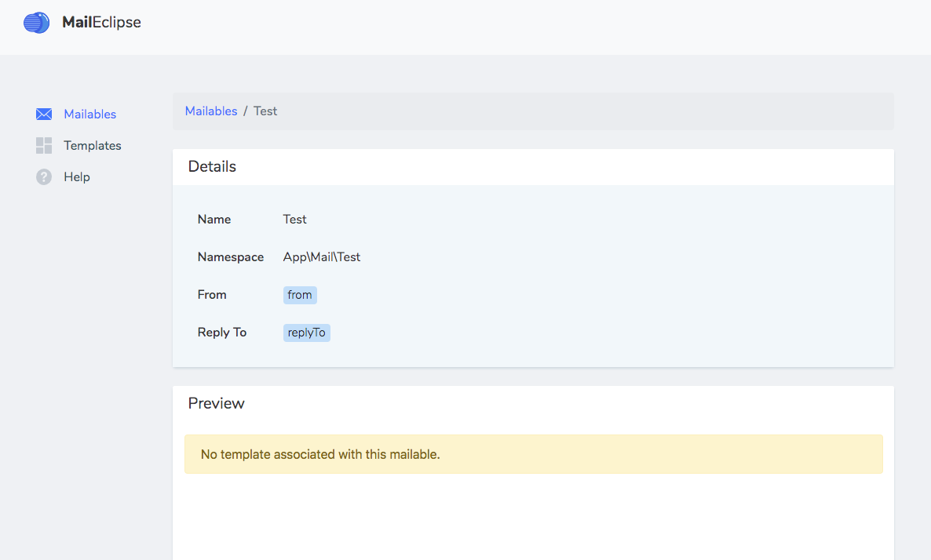
Task: Click the Reply To field label
Action: pyautogui.click(x=221, y=333)
